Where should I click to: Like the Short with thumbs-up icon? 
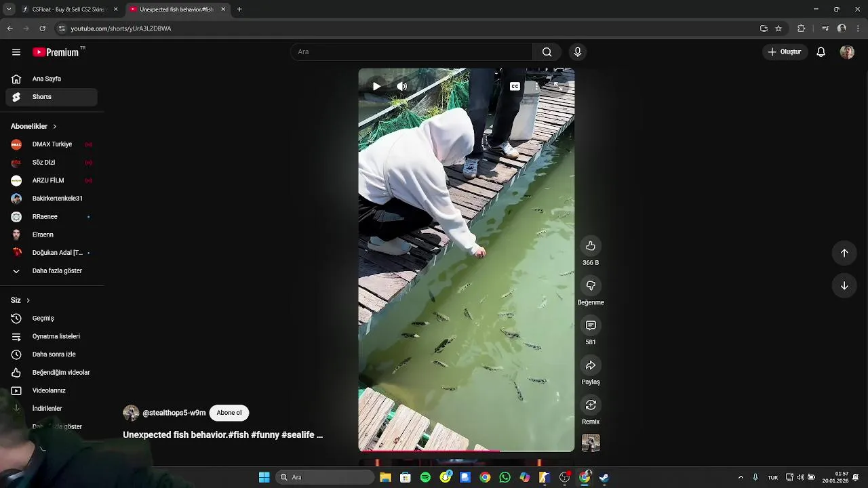pyautogui.click(x=591, y=246)
